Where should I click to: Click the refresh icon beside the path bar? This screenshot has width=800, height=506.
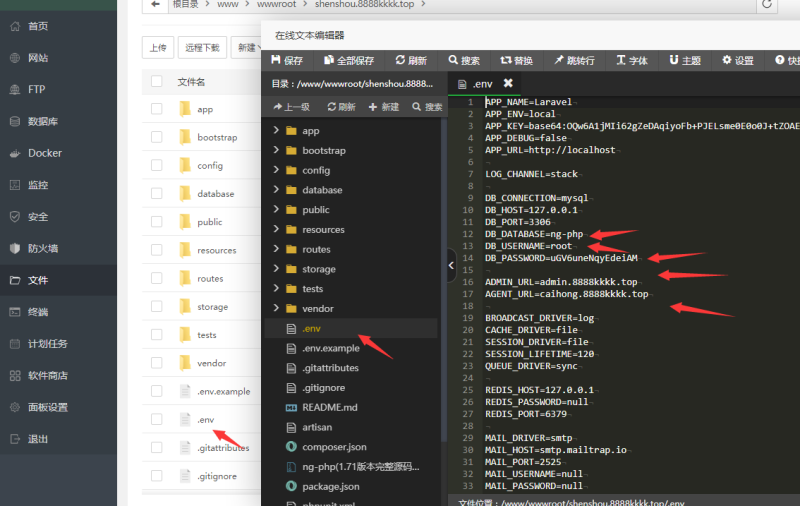[767, 4]
